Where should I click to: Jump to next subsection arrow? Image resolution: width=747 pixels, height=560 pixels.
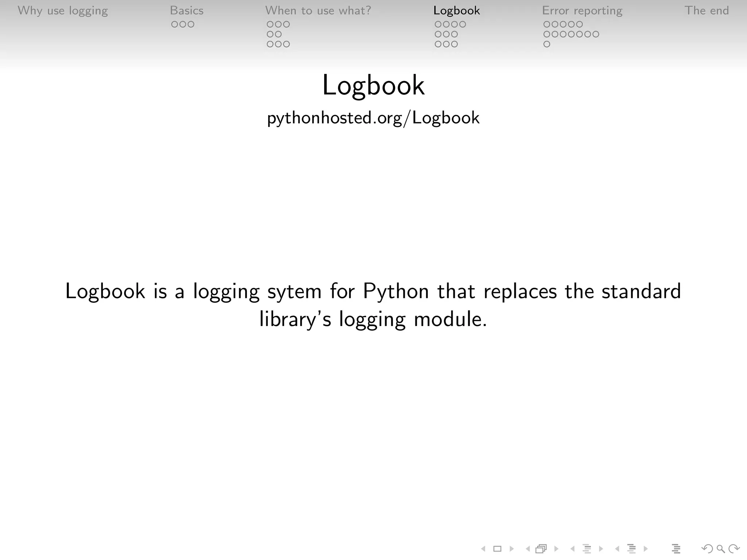(x=601, y=549)
